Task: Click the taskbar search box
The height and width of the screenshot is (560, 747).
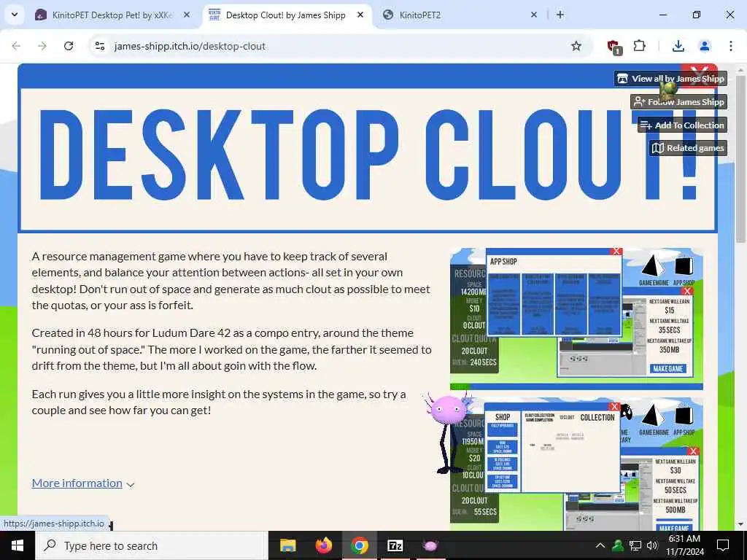Action: pos(151,545)
